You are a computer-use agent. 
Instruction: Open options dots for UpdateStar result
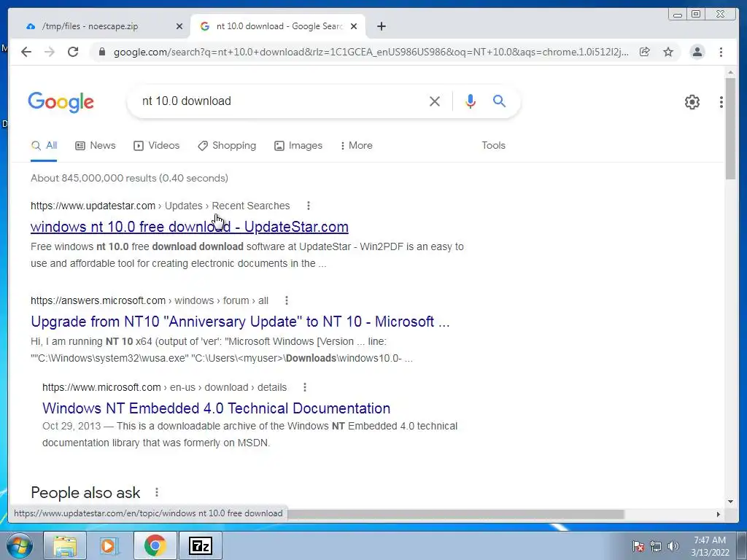[309, 206]
